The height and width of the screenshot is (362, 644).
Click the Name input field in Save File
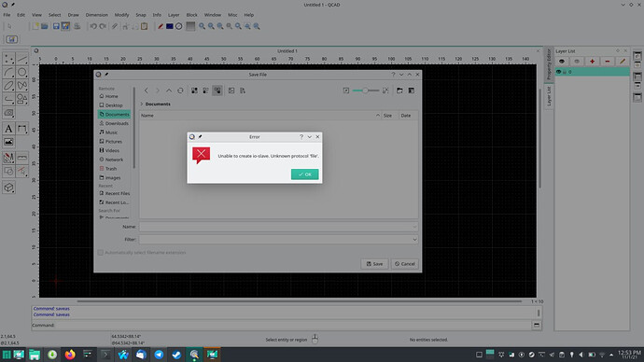278,227
